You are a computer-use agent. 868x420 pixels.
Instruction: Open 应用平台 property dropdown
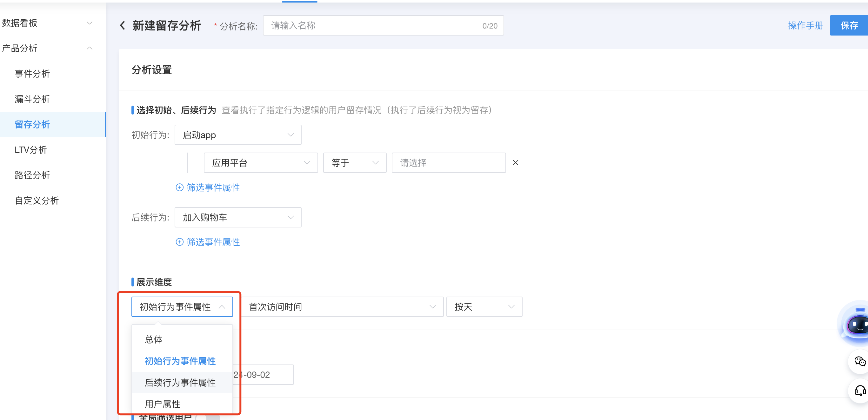[260, 163]
